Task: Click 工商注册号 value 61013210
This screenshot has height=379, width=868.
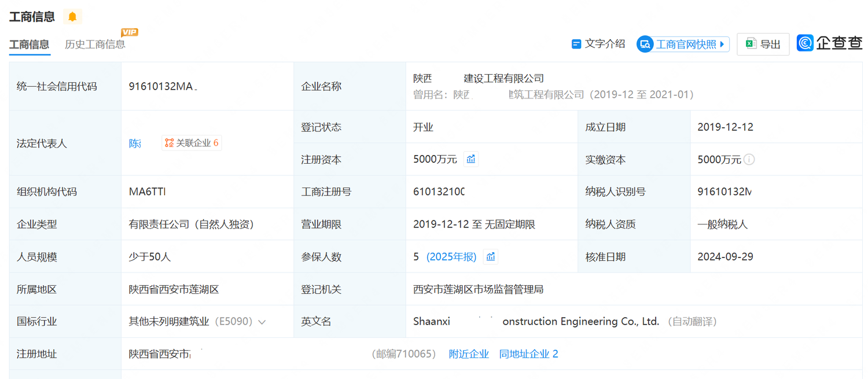Action: [x=439, y=192]
